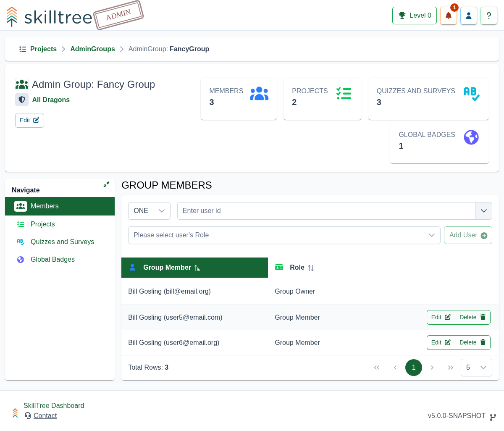Open the help question mark menu
The image size is (504, 431).
click(489, 16)
